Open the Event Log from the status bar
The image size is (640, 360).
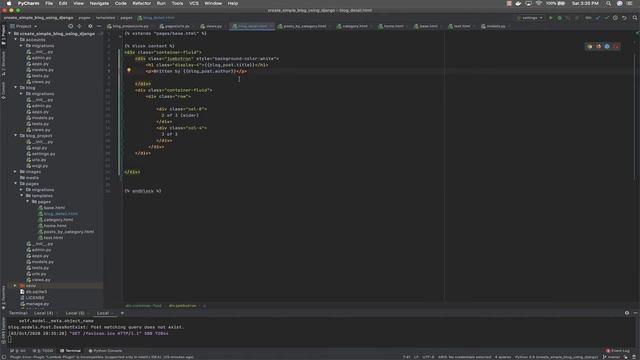pyautogui.click(x=618, y=351)
